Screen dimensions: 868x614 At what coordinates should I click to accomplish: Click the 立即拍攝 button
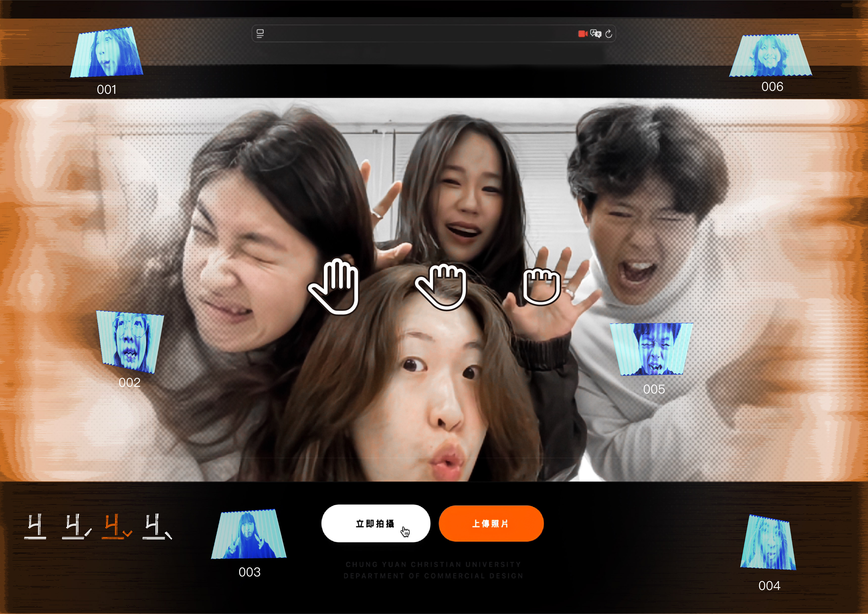(376, 523)
